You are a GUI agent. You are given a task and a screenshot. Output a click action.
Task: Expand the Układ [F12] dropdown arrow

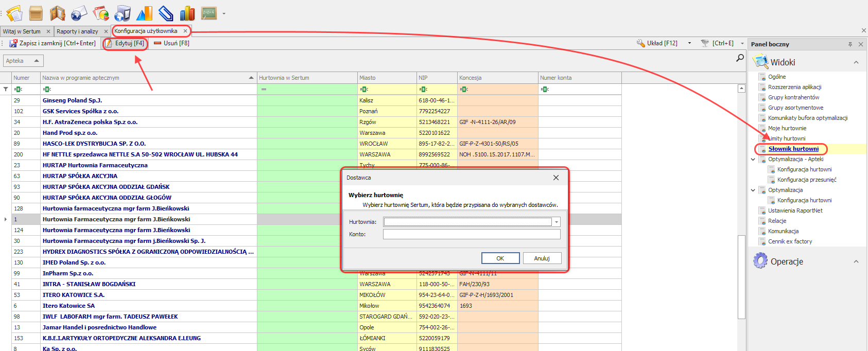click(689, 43)
